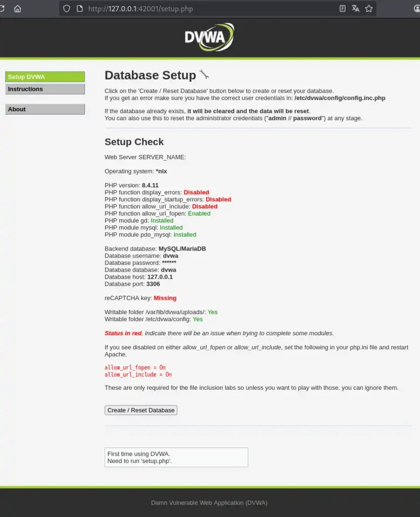Click the DVWA logo in header
This screenshot has width=420, height=517.
point(209,37)
